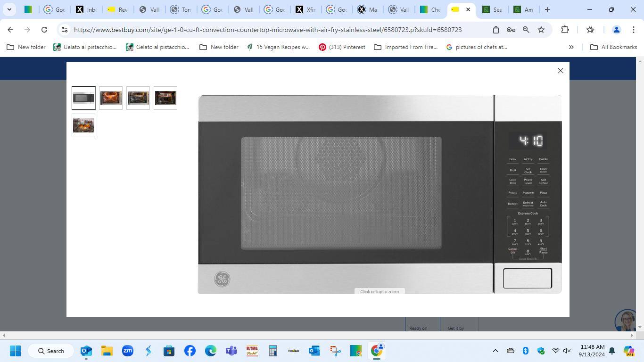Viewport: 644px width, 362px height.
Task: Select the last microwave thumbnail in second row
Action: pos(83,125)
